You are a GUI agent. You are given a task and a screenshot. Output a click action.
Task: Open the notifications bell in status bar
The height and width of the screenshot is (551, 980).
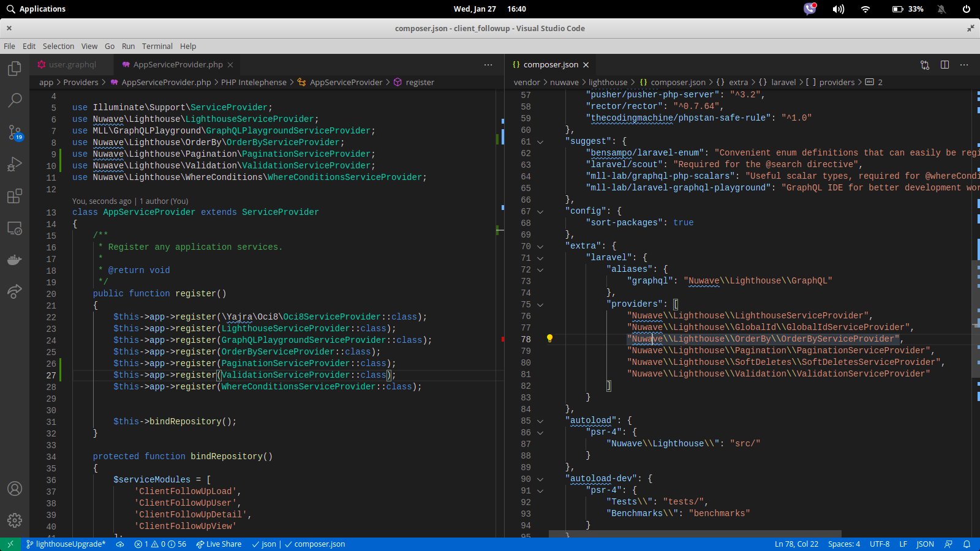[967, 544]
